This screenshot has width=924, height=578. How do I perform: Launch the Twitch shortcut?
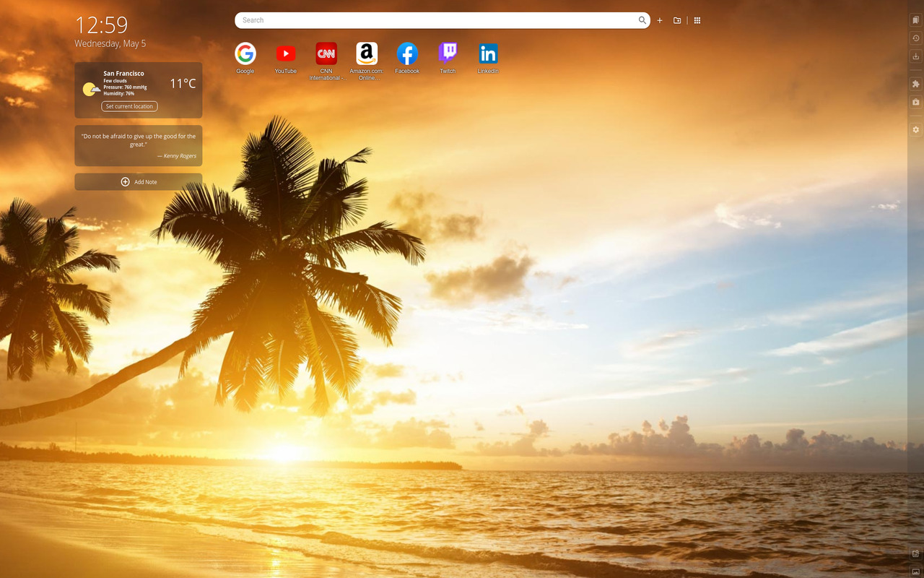(447, 54)
